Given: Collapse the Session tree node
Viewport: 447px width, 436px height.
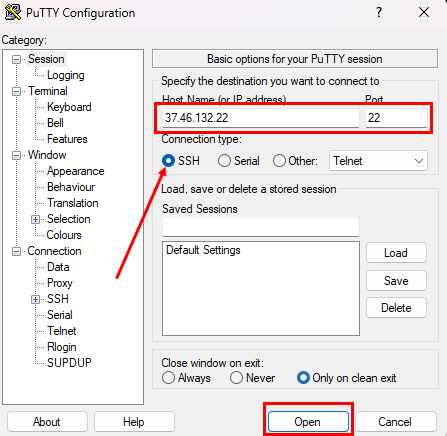Looking at the screenshot, I should tap(16, 59).
